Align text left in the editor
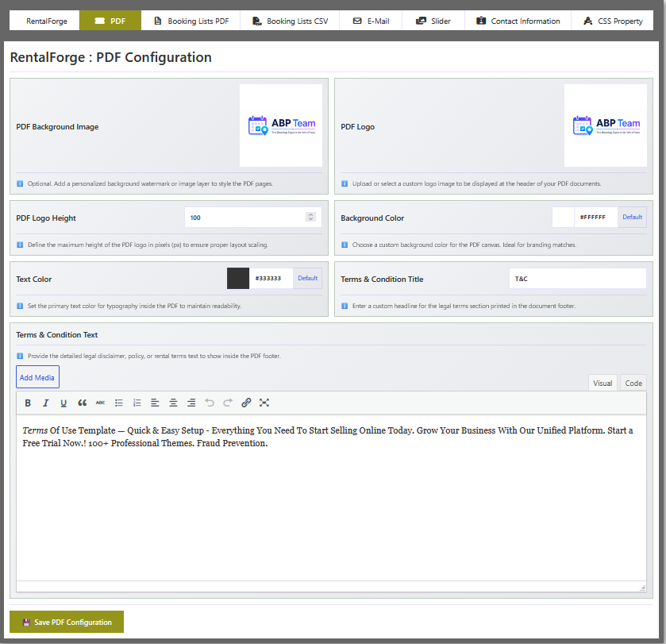Screen dimensions: 666x644 155,403
